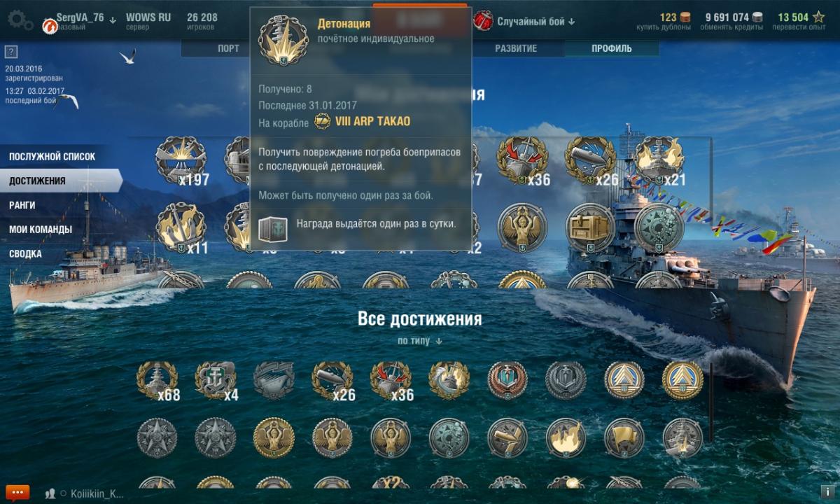The width and height of the screenshot is (840, 504).
Task: Open the РАЗВИТИЕ tab
Action: click(x=516, y=48)
